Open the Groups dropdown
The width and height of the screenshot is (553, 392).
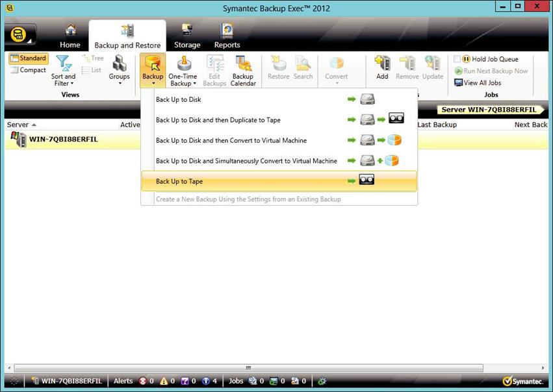pyautogui.click(x=119, y=70)
